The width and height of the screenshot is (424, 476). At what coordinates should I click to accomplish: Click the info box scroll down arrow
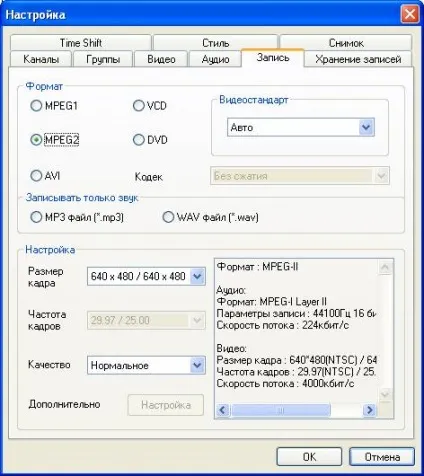(x=385, y=395)
